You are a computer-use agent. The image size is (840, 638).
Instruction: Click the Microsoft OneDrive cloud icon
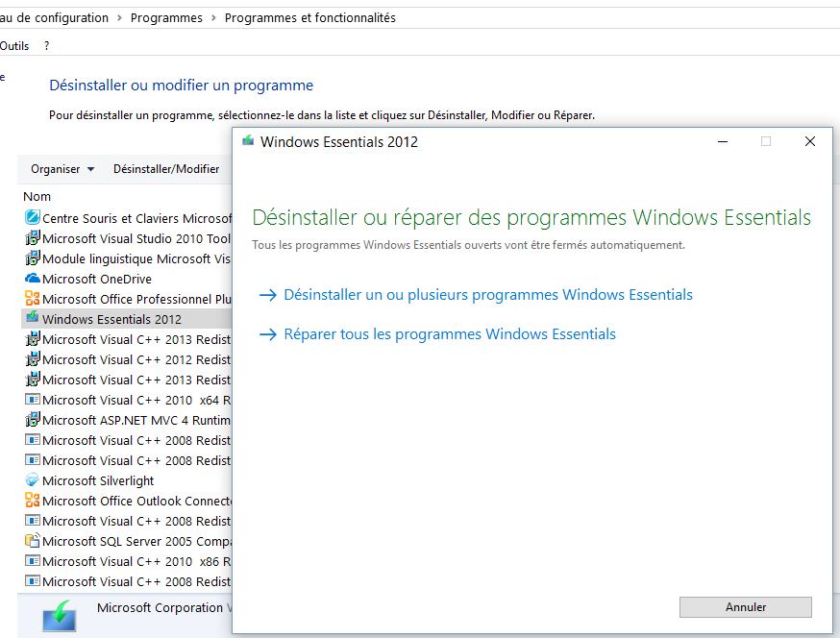click(32, 279)
